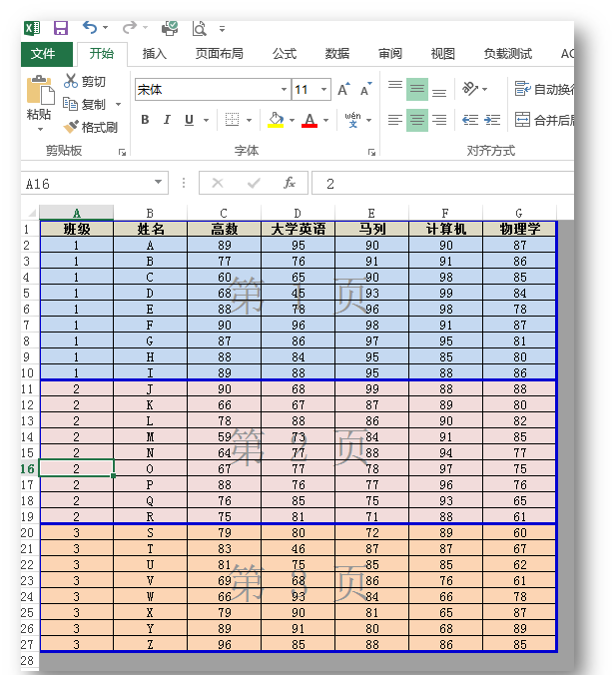
Task: Open the font name dropdown
Action: point(284,90)
